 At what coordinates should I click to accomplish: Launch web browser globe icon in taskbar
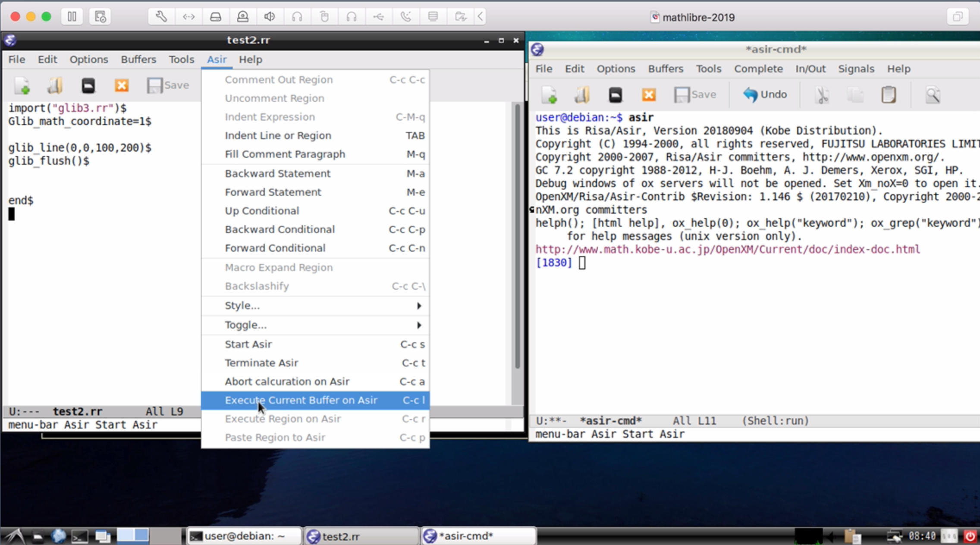coord(59,536)
